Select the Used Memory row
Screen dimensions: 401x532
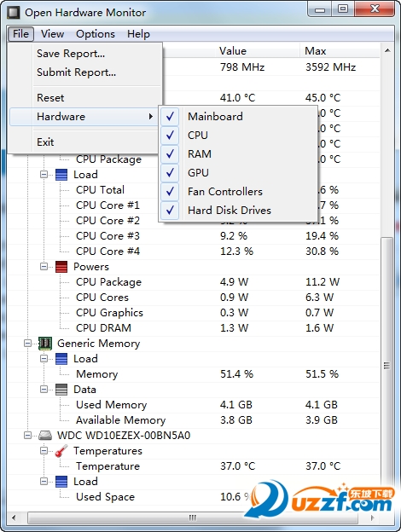[x=194, y=405]
